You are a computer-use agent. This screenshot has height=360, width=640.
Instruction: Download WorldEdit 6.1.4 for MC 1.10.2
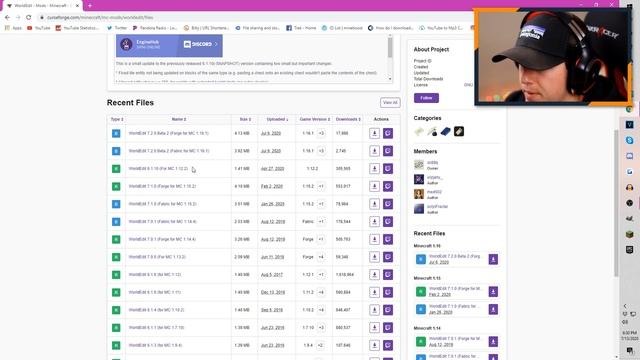coord(374,310)
